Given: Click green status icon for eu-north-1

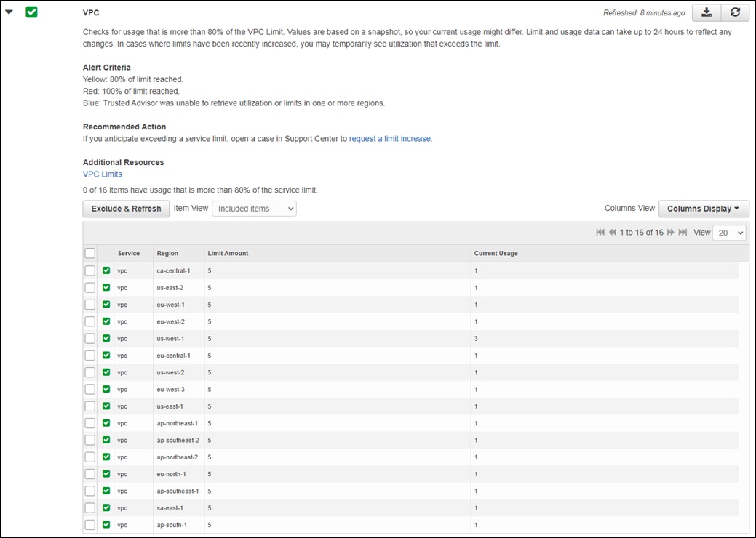Looking at the screenshot, I should point(106,474).
